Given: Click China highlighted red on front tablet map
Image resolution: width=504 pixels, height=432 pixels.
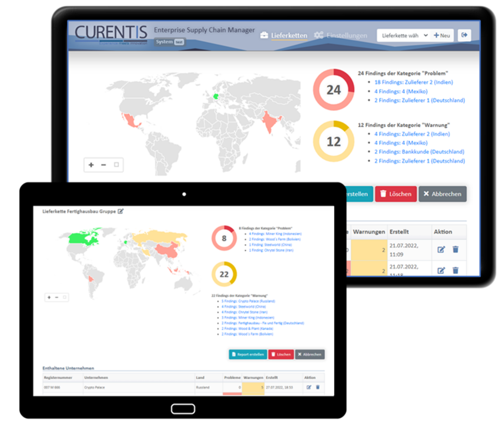Looking at the screenshot, I should (x=168, y=250).
